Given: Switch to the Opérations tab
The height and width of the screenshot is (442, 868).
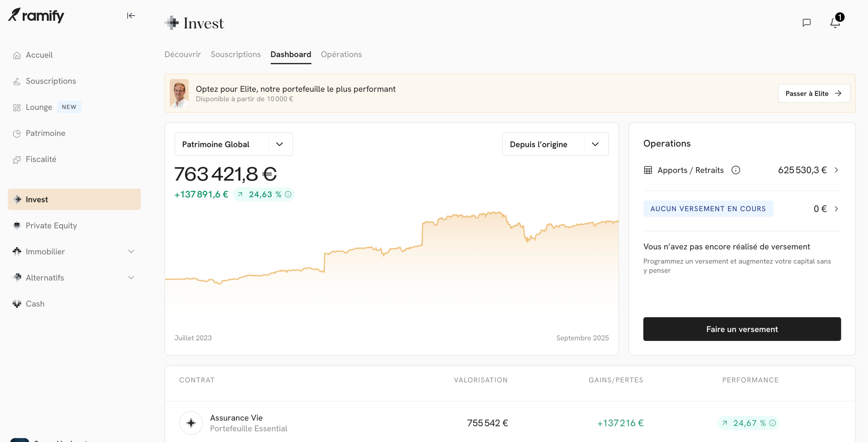Looking at the screenshot, I should [341, 54].
